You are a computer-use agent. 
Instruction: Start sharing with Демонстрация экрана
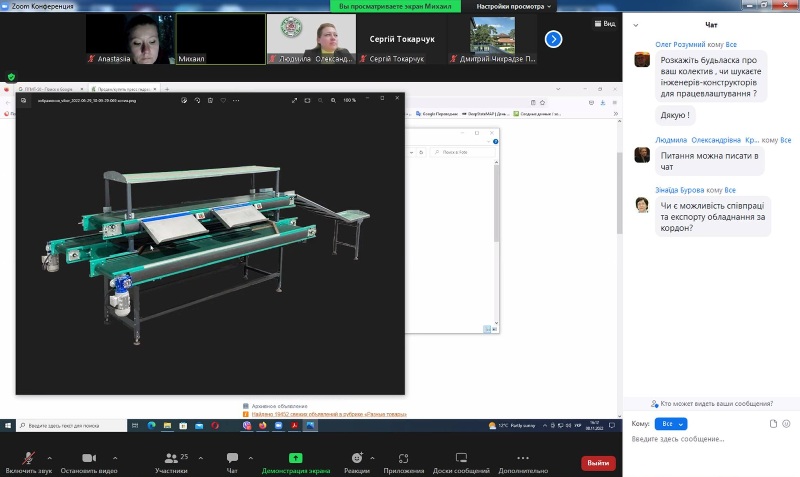coord(296,458)
